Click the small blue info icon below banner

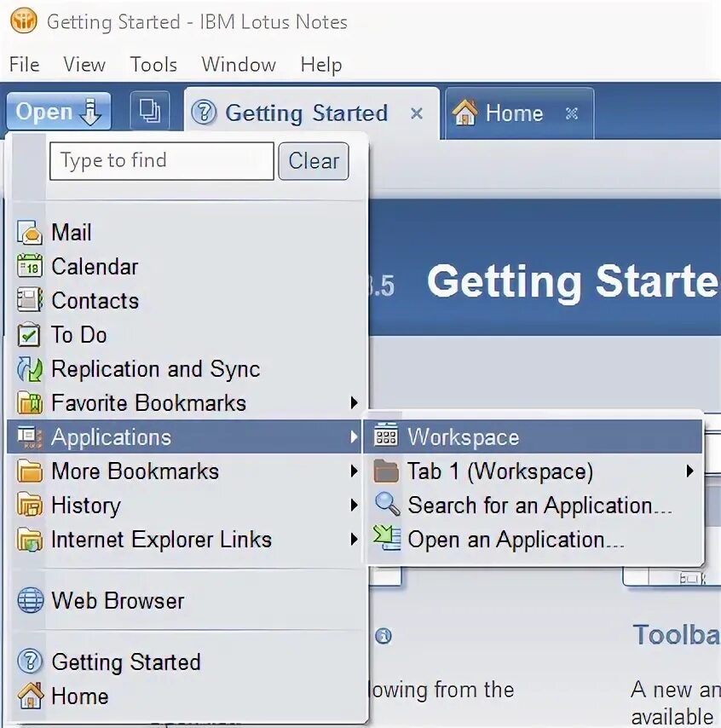(383, 636)
